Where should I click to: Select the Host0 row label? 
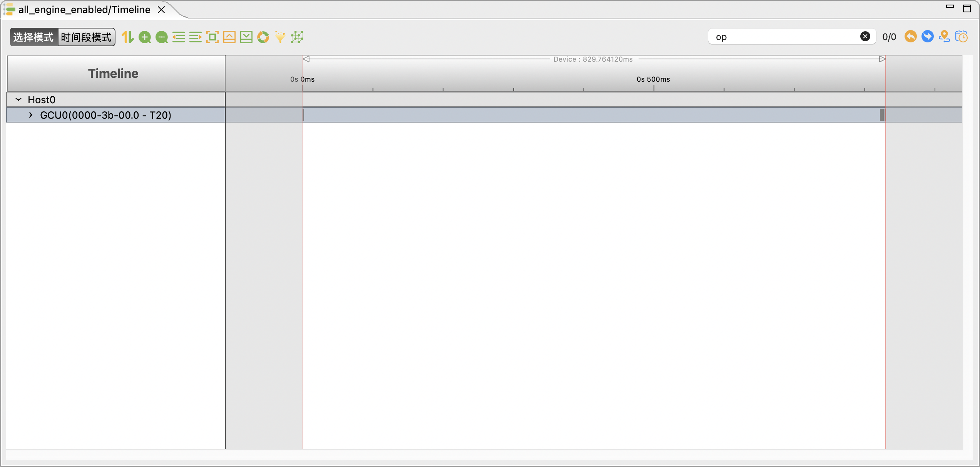coord(42,100)
